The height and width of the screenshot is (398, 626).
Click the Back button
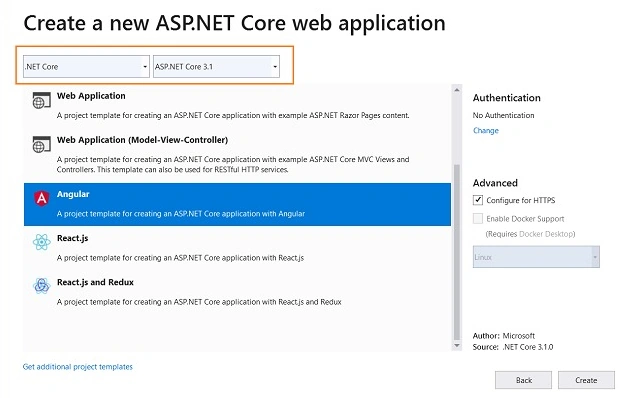(523, 380)
